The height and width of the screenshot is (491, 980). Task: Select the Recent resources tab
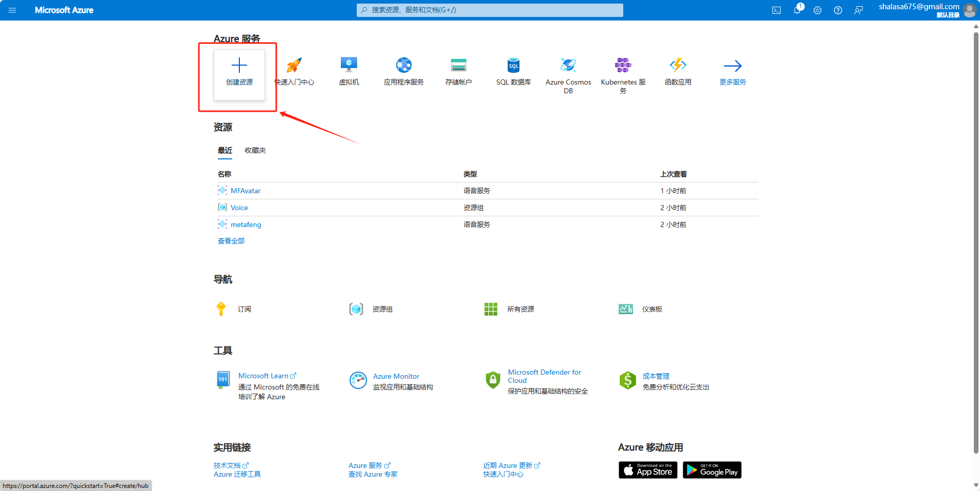(225, 150)
